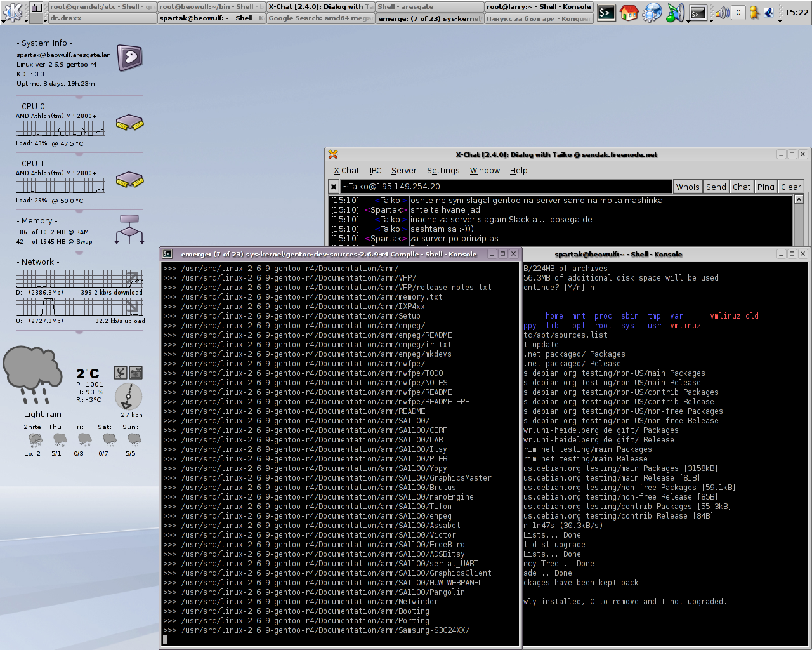Screen dimensions: 812x650
Task: Click the emerge Konsole window terminal icon
Action: tap(167, 254)
